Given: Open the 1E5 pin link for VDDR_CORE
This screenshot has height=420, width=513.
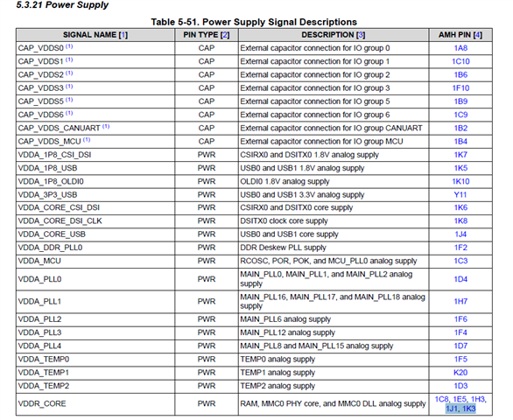Looking at the screenshot, I should point(460,399).
